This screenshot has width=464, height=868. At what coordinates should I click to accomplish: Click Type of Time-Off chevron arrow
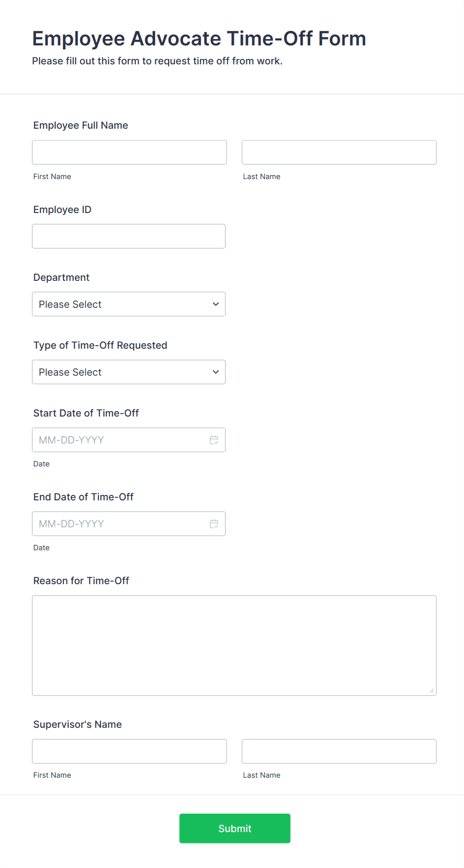tap(216, 372)
